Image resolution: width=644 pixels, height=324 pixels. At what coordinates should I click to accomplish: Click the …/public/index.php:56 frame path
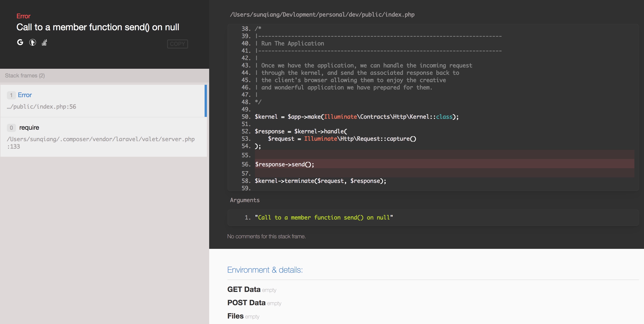coord(41,107)
